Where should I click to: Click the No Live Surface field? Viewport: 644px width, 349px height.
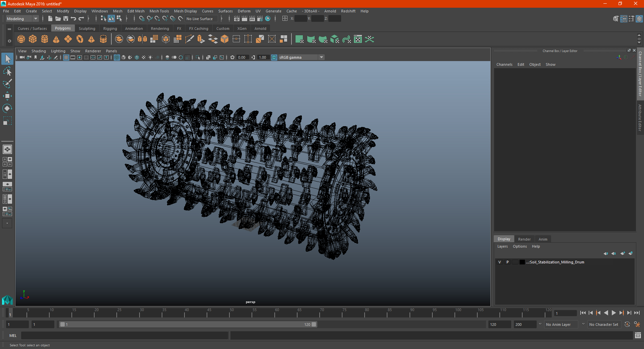pyautogui.click(x=202, y=19)
